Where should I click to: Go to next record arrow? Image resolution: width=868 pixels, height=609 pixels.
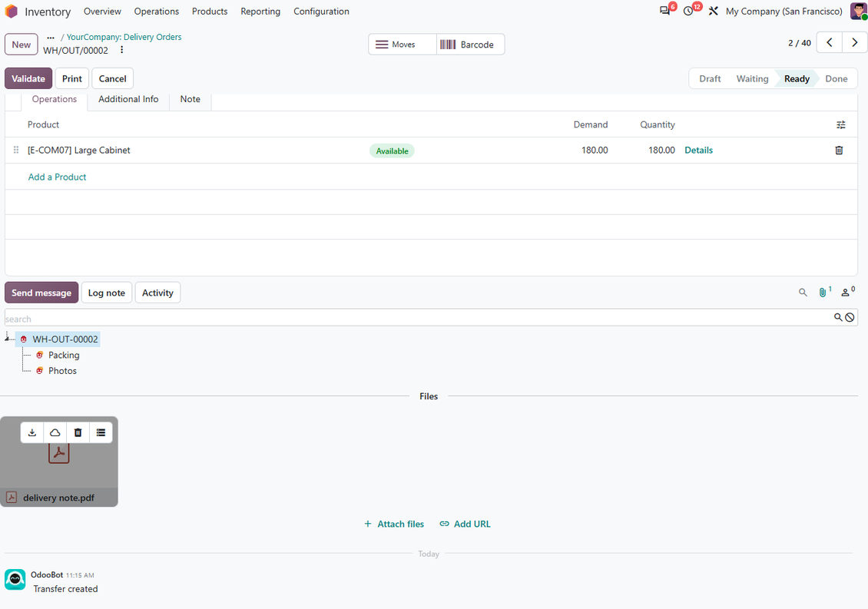(855, 43)
